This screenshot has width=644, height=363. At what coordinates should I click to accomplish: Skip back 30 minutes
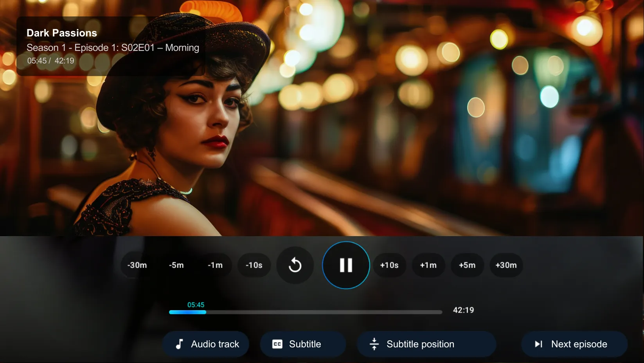[137, 265]
